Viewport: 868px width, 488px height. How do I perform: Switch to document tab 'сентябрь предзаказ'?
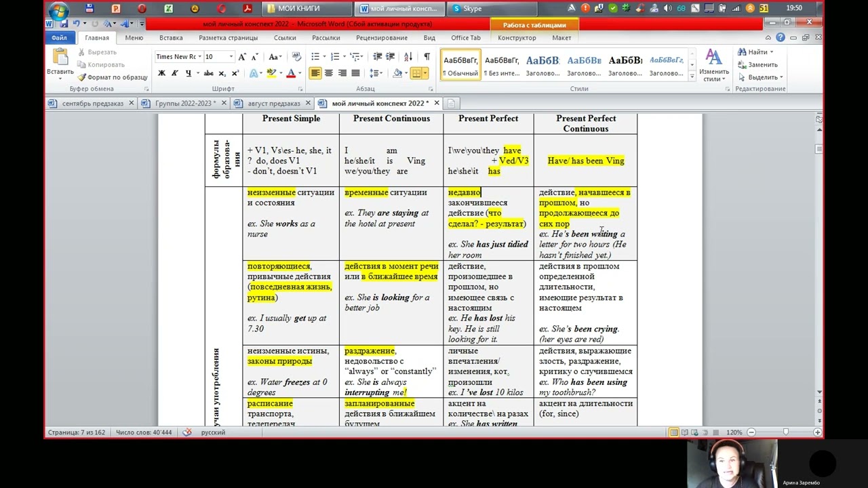(x=92, y=103)
